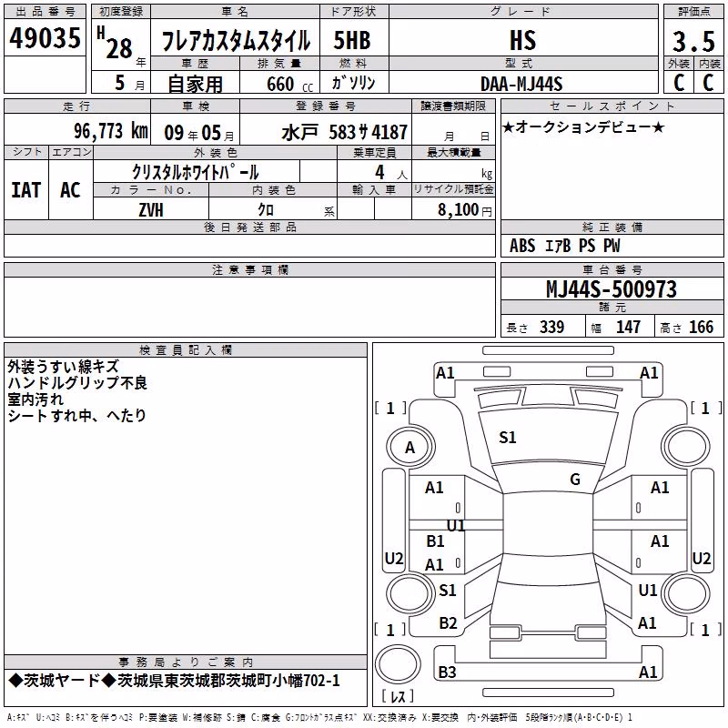This screenshot has width=728, height=728.
Task: Click the 後日発送部品 section header
Action: 249,227
